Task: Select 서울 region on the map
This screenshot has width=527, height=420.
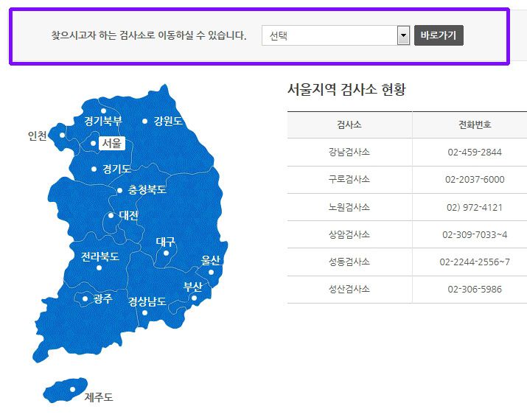Action: [111, 143]
